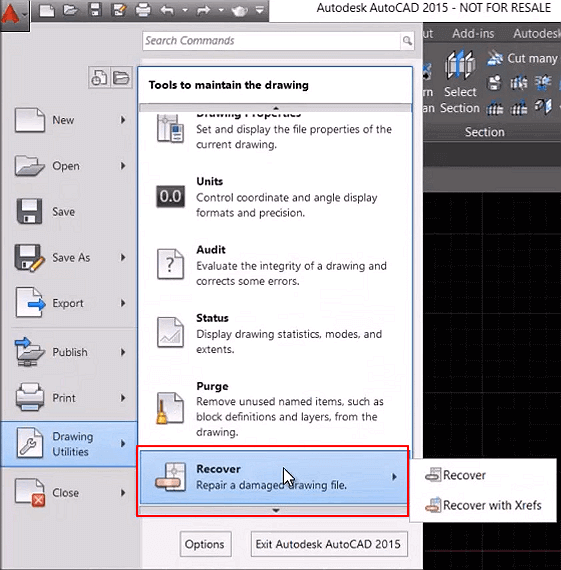Show the Open Documents list icon
This screenshot has height=570, width=561.
(121, 77)
